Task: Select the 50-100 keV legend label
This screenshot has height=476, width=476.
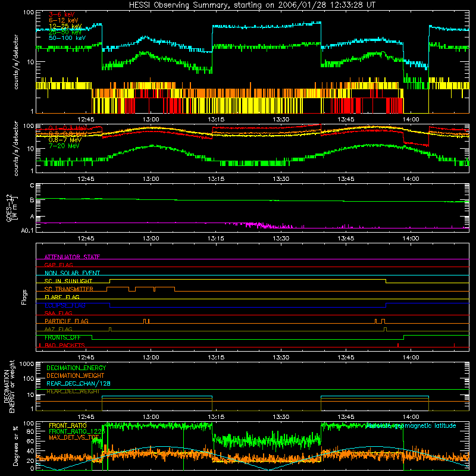Action: pyautogui.click(x=67, y=38)
